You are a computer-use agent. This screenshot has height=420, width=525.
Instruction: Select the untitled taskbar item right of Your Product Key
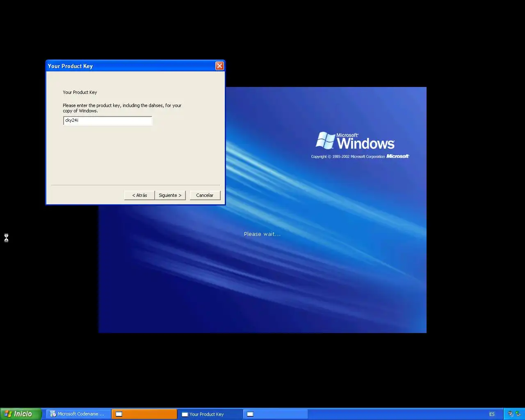click(x=275, y=414)
